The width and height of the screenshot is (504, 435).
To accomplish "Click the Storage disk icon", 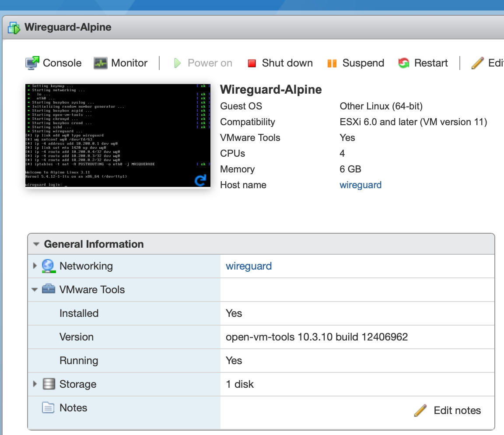I will click(x=49, y=384).
